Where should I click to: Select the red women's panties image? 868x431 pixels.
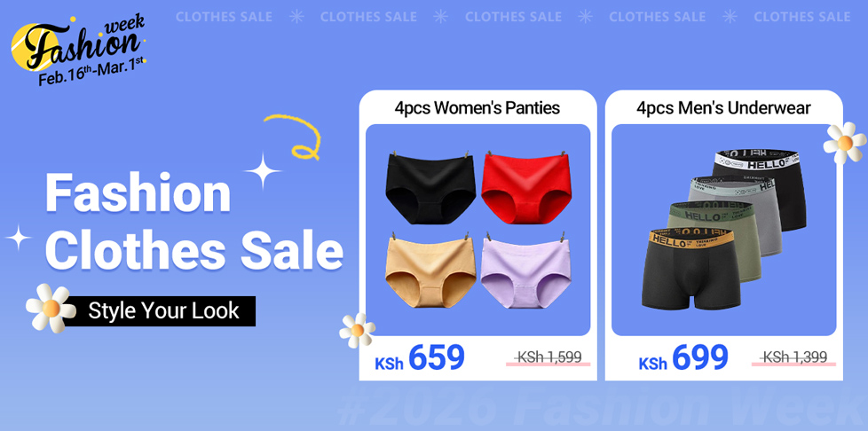[x=526, y=187]
